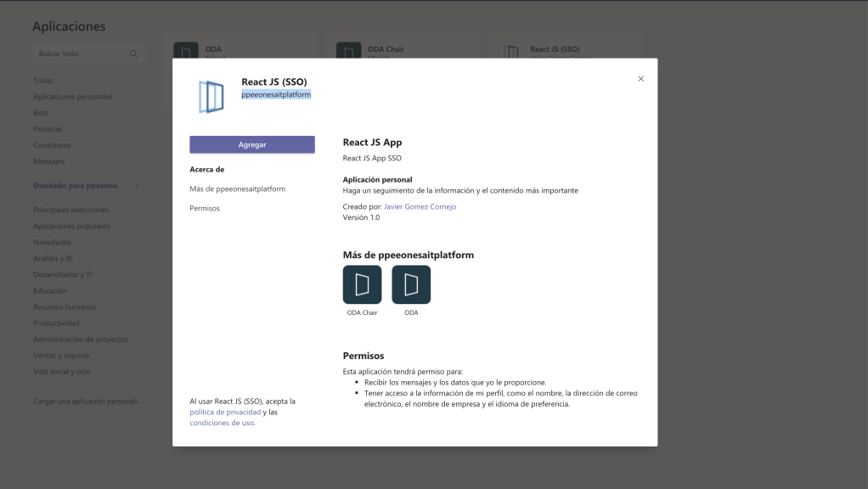This screenshot has width=868, height=489.
Task: Click Cargar una aplicación personalizada
Action: tap(87, 401)
